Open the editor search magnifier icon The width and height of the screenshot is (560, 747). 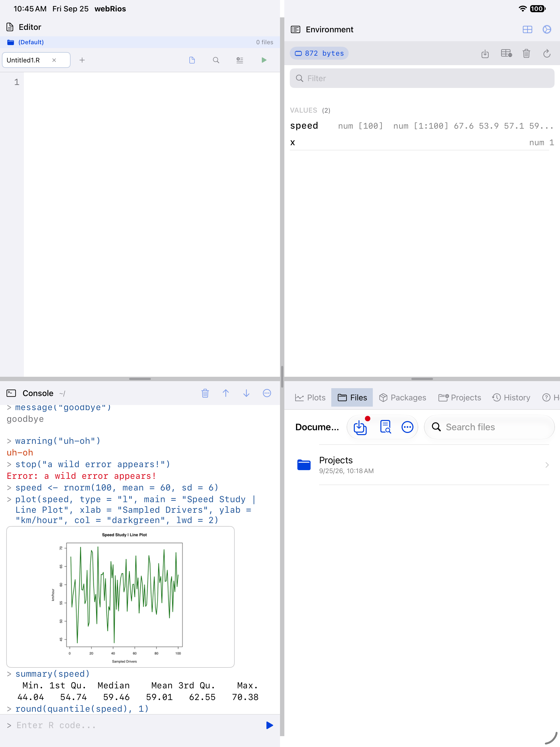coord(216,60)
